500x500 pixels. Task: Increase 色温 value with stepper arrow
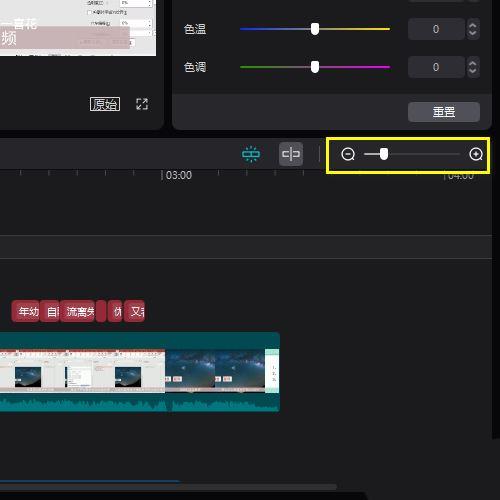[473, 25]
